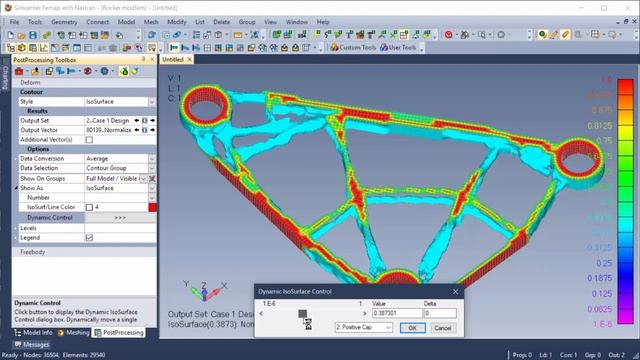
Task: Click the User Tools toolbar button
Action: pyautogui.click(x=398, y=48)
